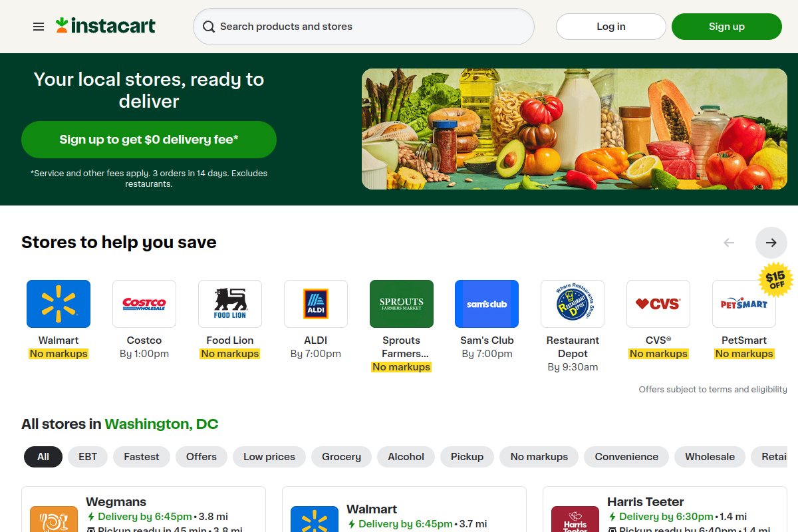Click Sign up to get $0 delivery fee
This screenshot has height=532, width=798.
[x=149, y=140]
